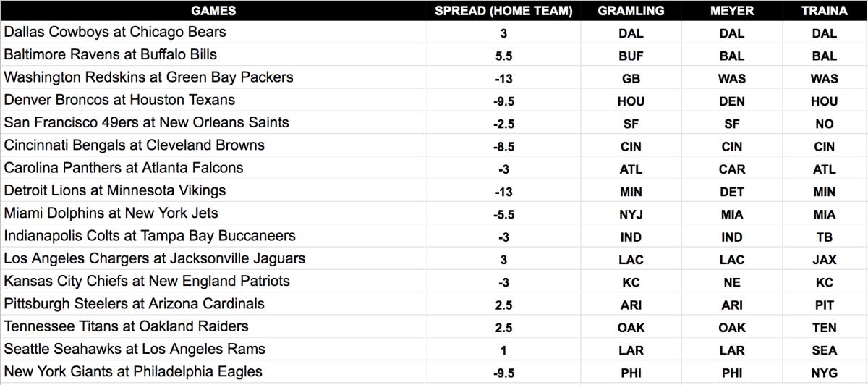Screen dimensions: 868x385
Task: Click spread value for Bengals at Browns
Action: pos(503,146)
